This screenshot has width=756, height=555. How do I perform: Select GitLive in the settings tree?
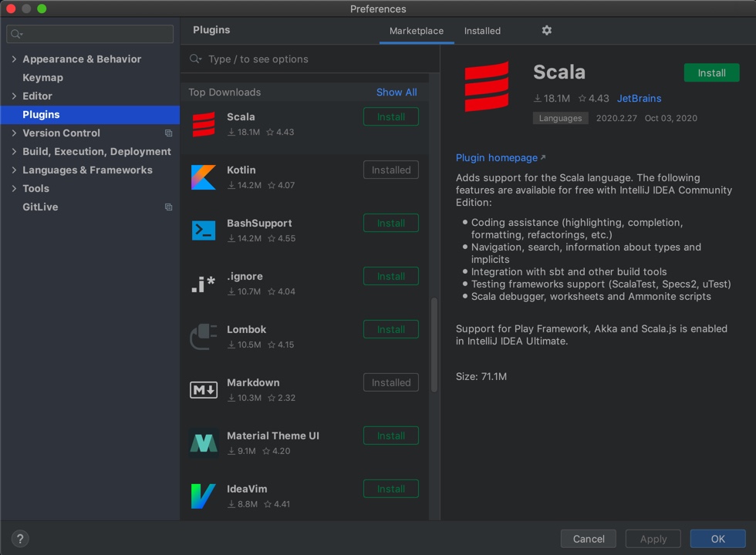pyautogui.click(x=40, y=207)
